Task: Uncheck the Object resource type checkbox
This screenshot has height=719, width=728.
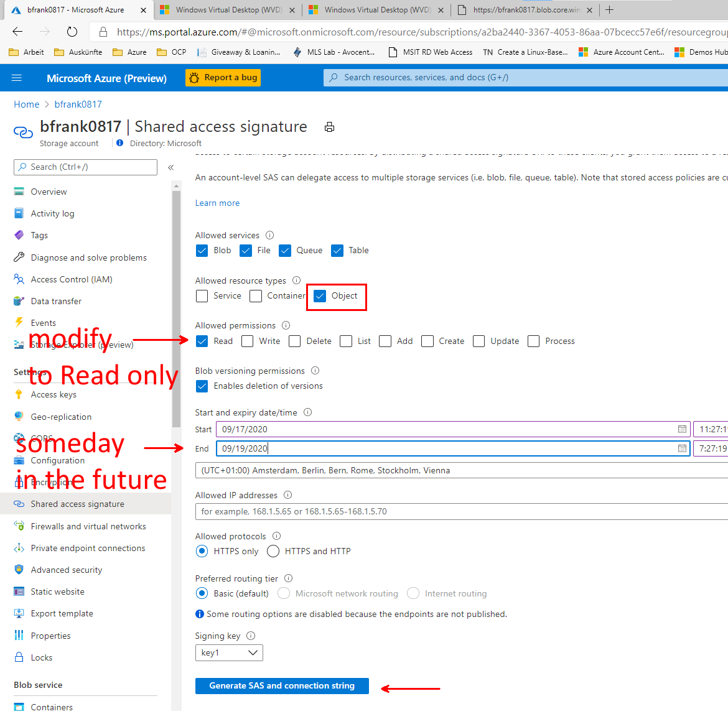Action: coord(320,296)
